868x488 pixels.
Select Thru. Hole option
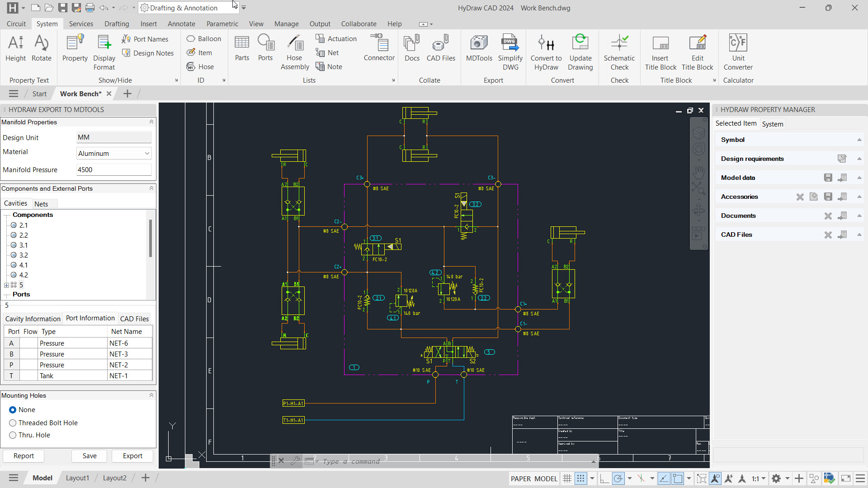tap(13, 435)
